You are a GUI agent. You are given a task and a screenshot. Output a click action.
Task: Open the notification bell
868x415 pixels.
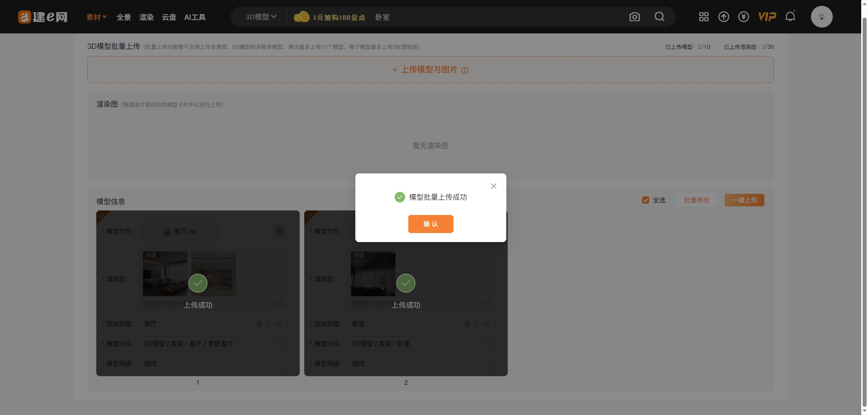[790, 17]
